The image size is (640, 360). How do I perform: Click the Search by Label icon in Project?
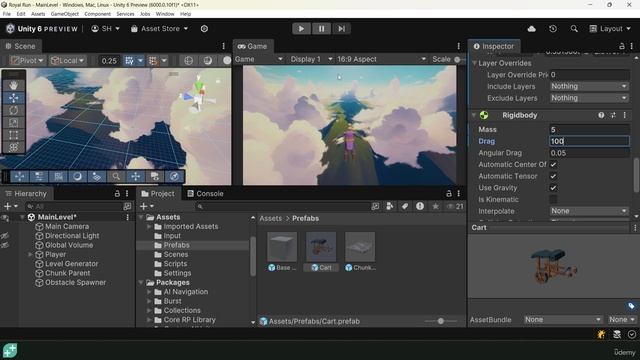(x=404, y=207)
